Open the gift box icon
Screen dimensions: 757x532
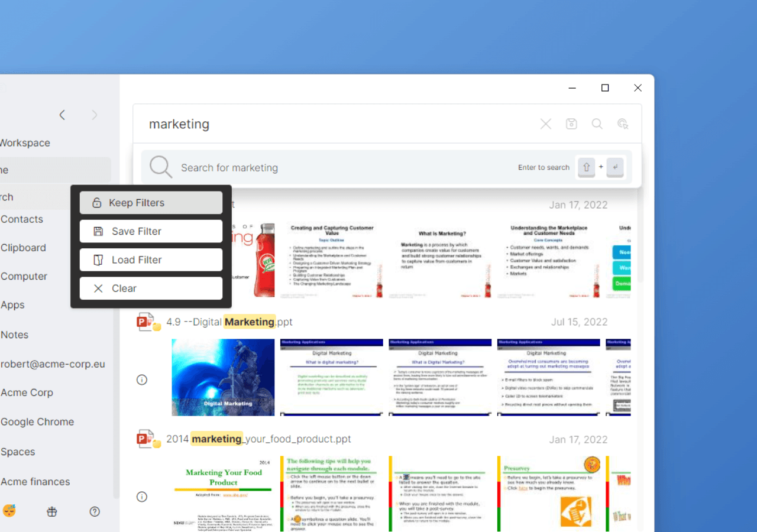click(52, 512)
